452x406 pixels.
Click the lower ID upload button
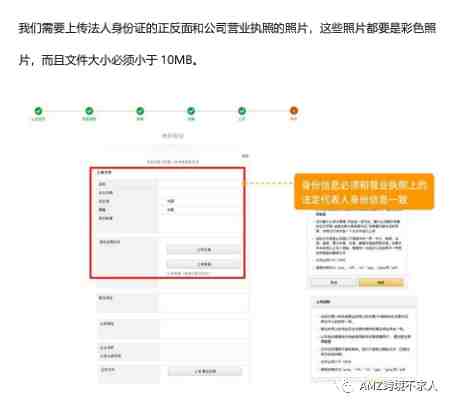click(x=203, y=264)
